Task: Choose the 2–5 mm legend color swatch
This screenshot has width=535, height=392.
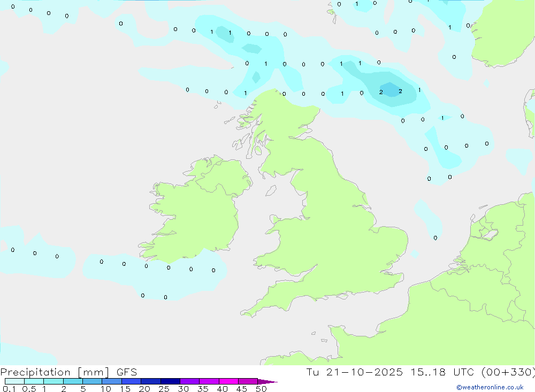Action: [73, 381]
